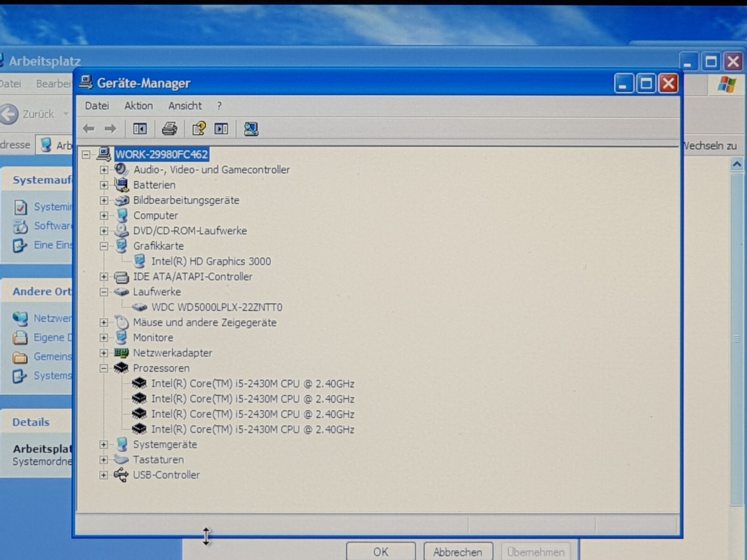
Task: Expand Audio-, Video- und Gamecontroller node
Action: 104,170
